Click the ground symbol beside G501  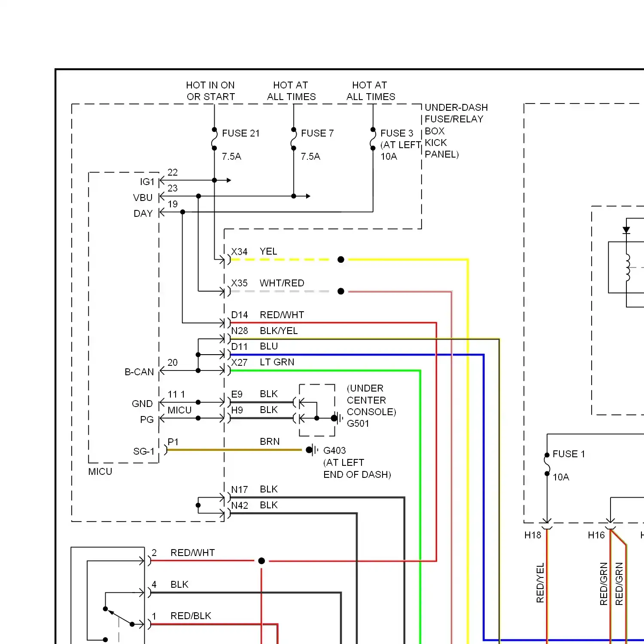(x=337, y=418)
